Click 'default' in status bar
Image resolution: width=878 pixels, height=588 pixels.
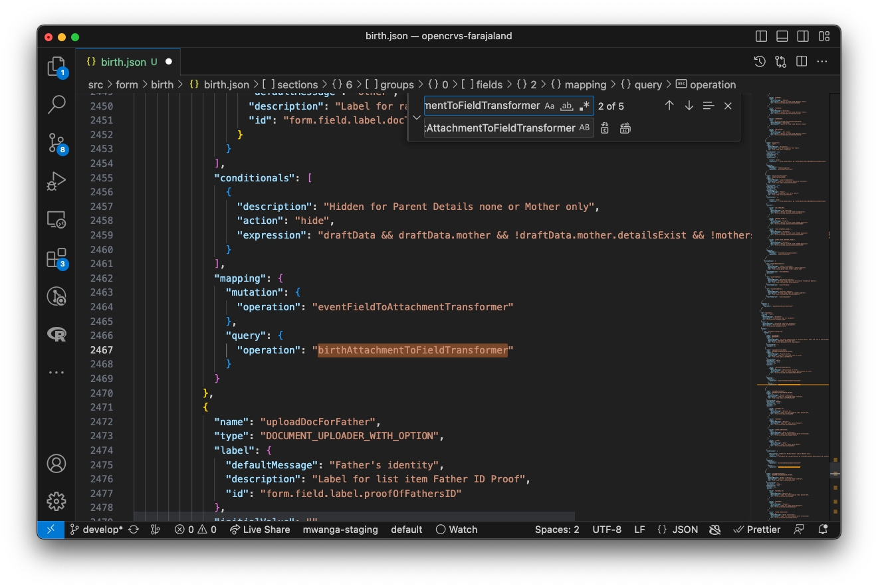(407, 530)
